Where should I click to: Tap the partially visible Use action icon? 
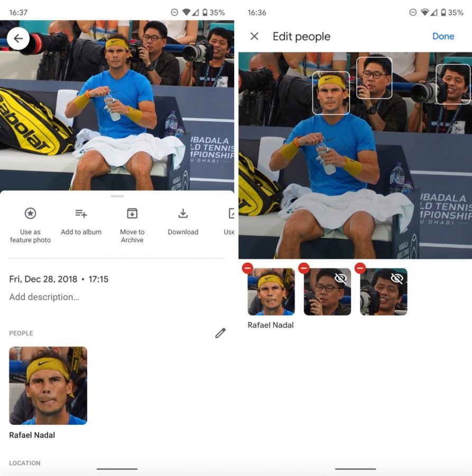point(231,214)
